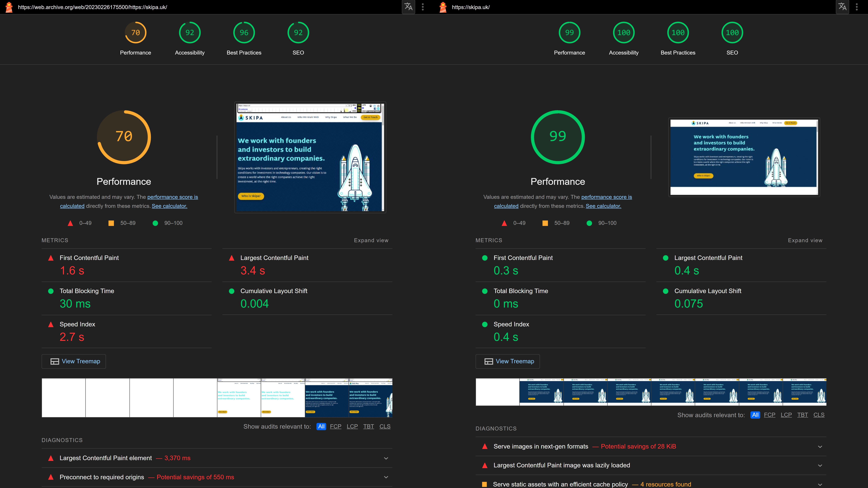Select the FCP audit filter in right report

(x=770, y=415)
